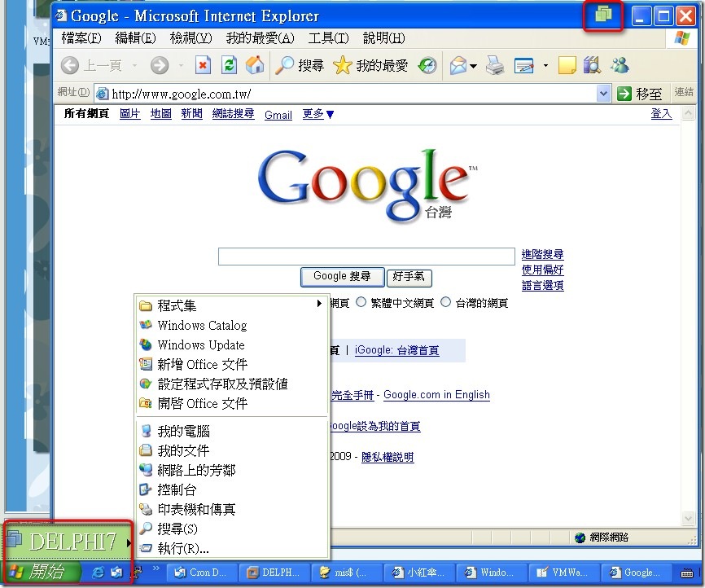
Task: Open the Forward button history dropdown
Action: tap(182, 66)
